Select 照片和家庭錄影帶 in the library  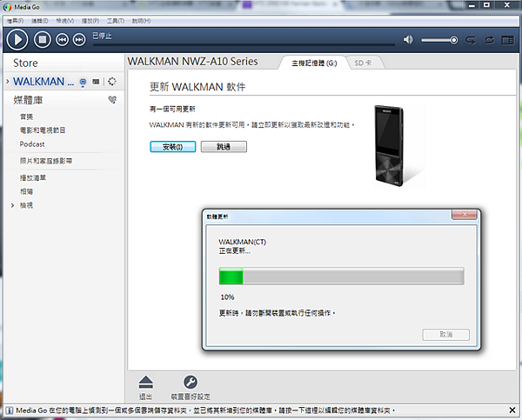46,161
